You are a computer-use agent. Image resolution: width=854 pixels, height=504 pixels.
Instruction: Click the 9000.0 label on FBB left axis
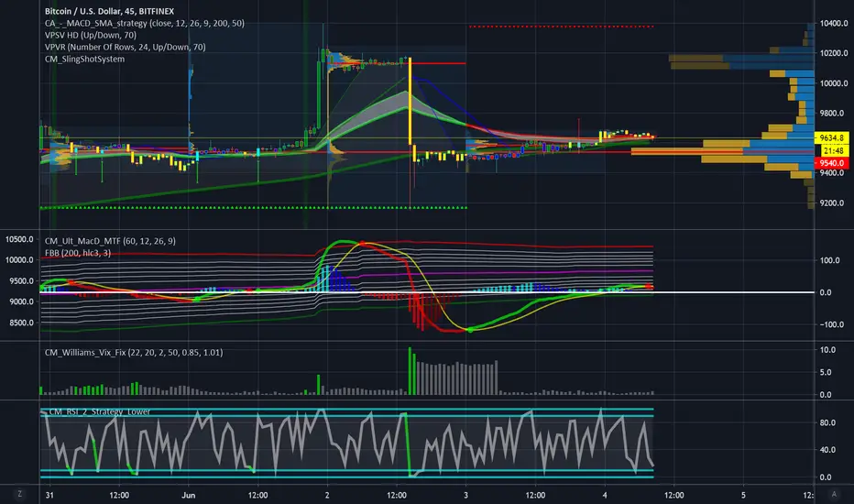click(21, 301)
